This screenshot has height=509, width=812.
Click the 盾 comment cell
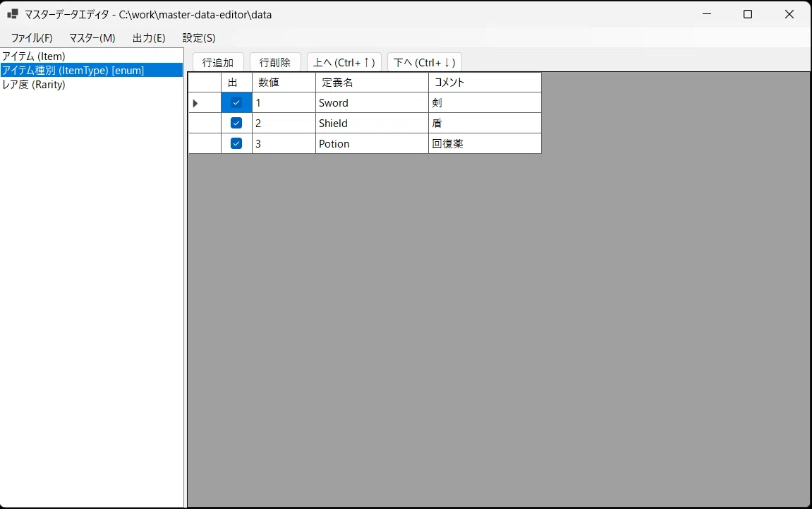(485, 124)
